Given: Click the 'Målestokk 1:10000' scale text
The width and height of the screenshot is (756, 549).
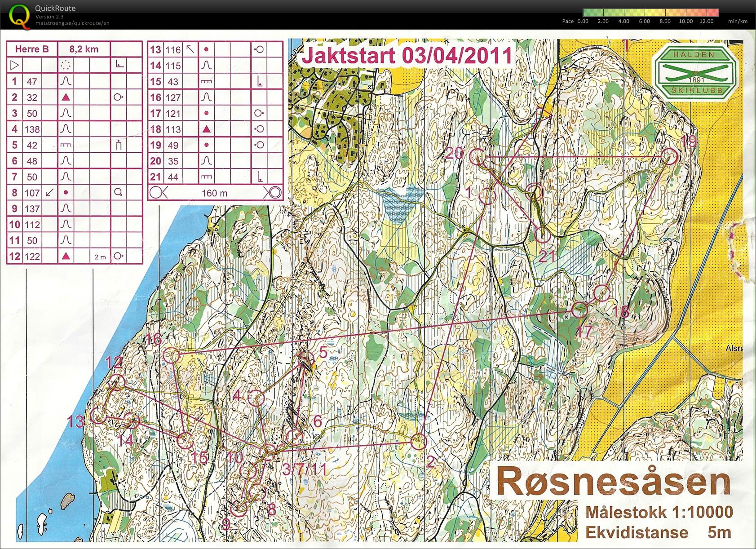Looking at the screenshot, I should 659,512.
